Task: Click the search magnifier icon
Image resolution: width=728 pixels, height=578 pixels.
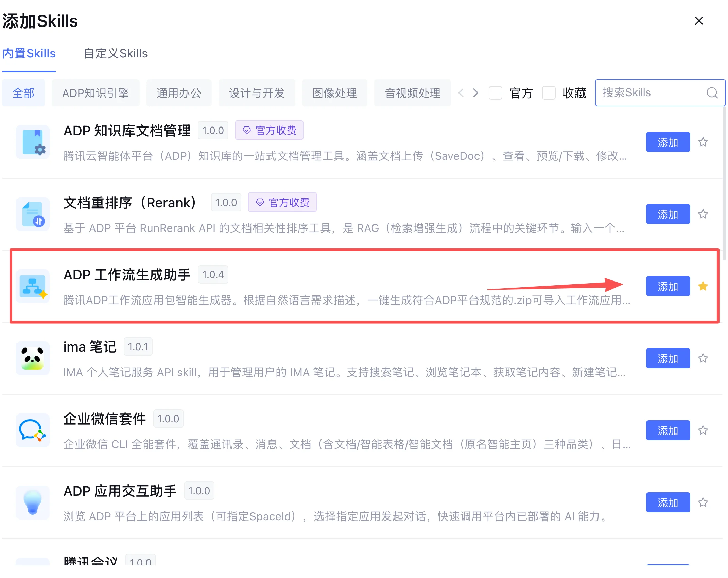Action: (x=712, y=93)
